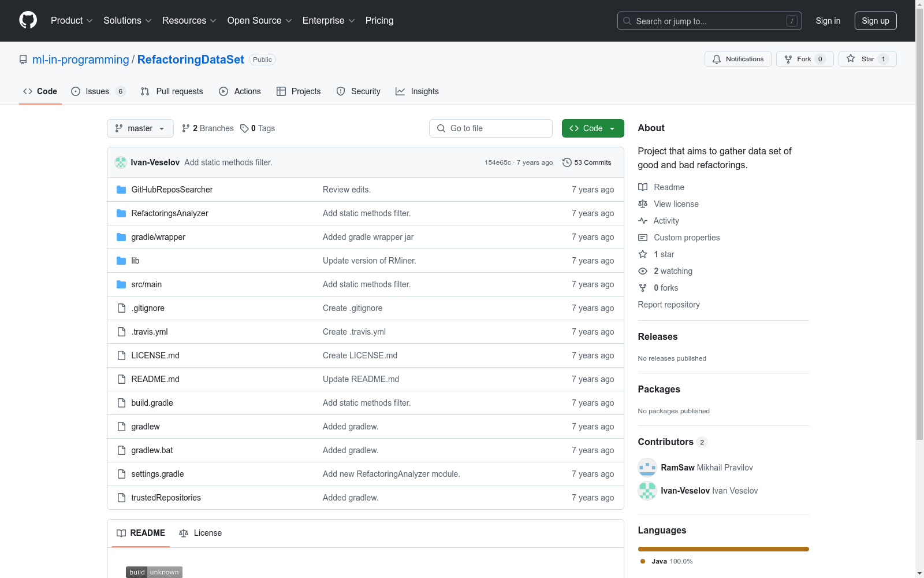Click the gradle/wrapper folder icon

pos(121,237)
